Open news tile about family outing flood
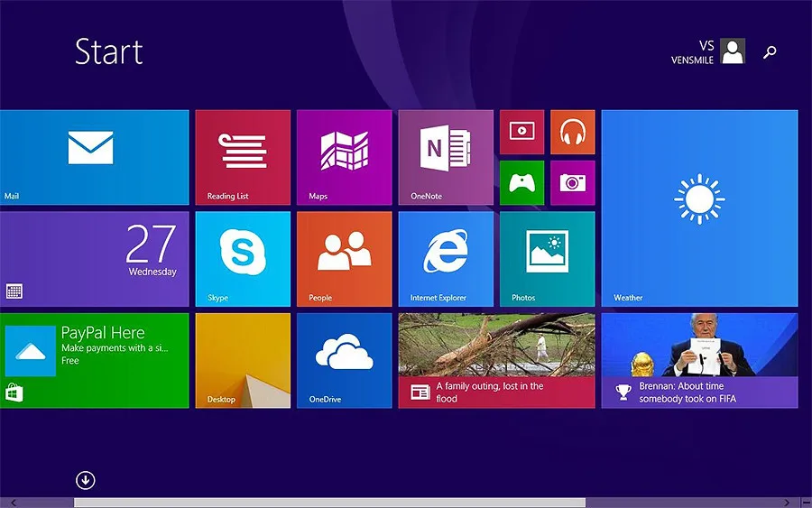The width and height of the screenshot is (812, 508). [496, 360]
